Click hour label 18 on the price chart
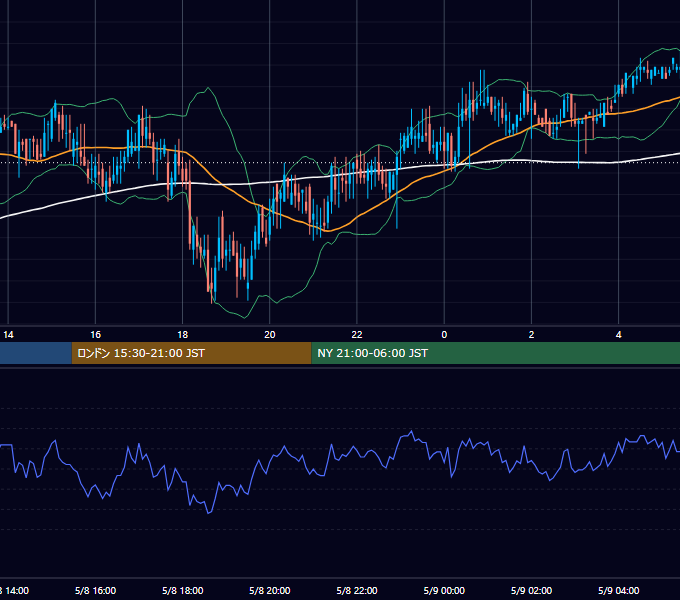 point(183,335)
